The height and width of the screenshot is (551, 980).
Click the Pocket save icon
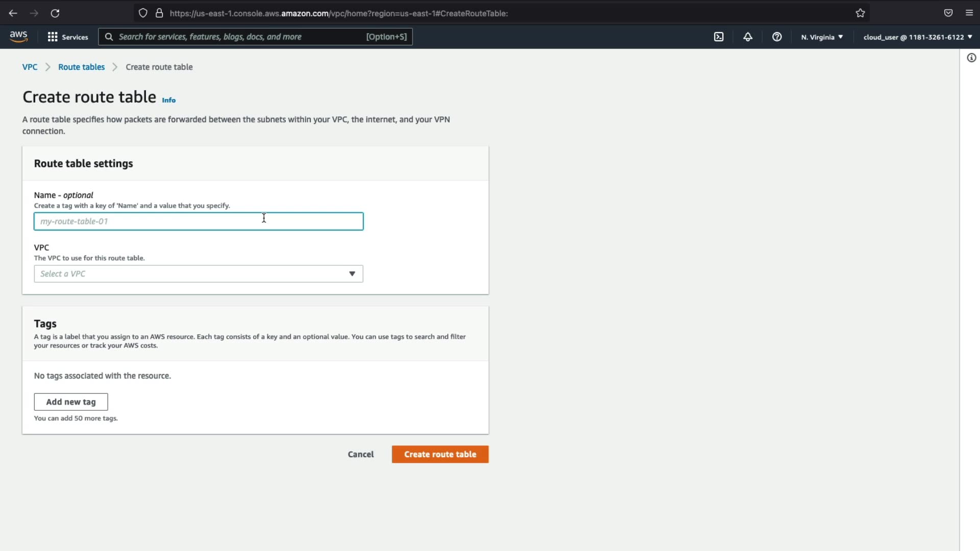click(x=948, y=13)
